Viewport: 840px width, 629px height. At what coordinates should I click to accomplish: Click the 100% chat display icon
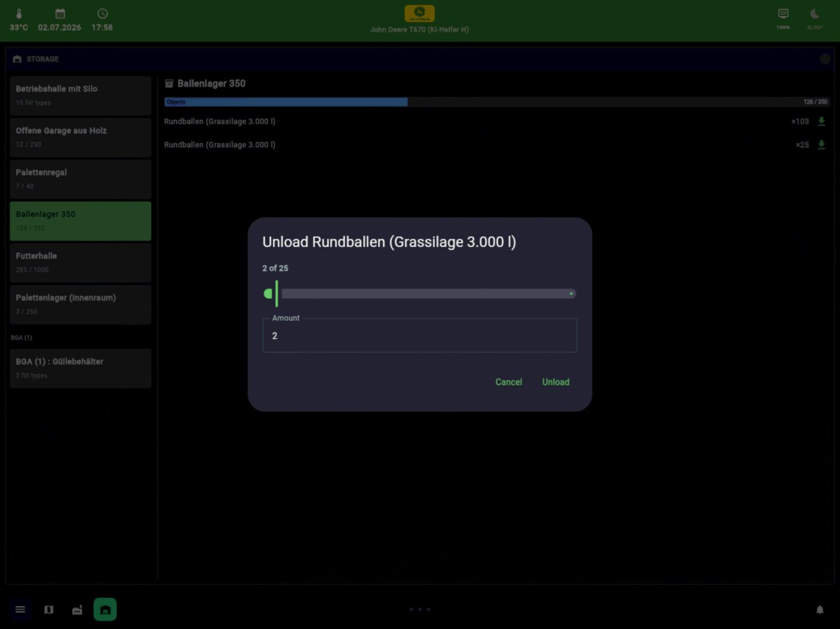coord(783,13)
